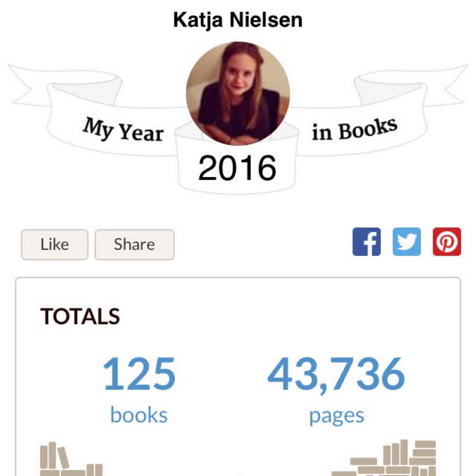Open the Katja Nielsen name link
Screen dimensions: 476x476
pyautogui.click(x=238, y=20)
